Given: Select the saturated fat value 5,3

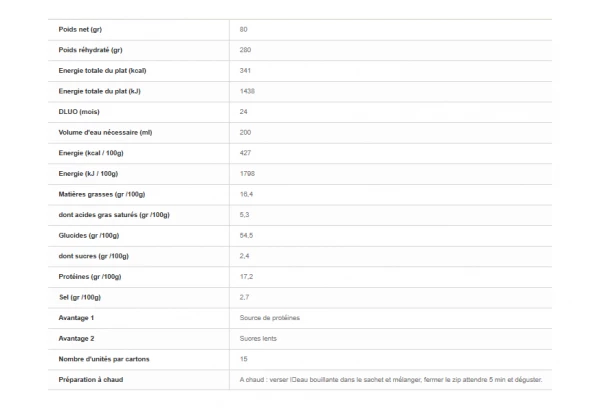Looking at the screenshot, I should (x=245, y=214).
